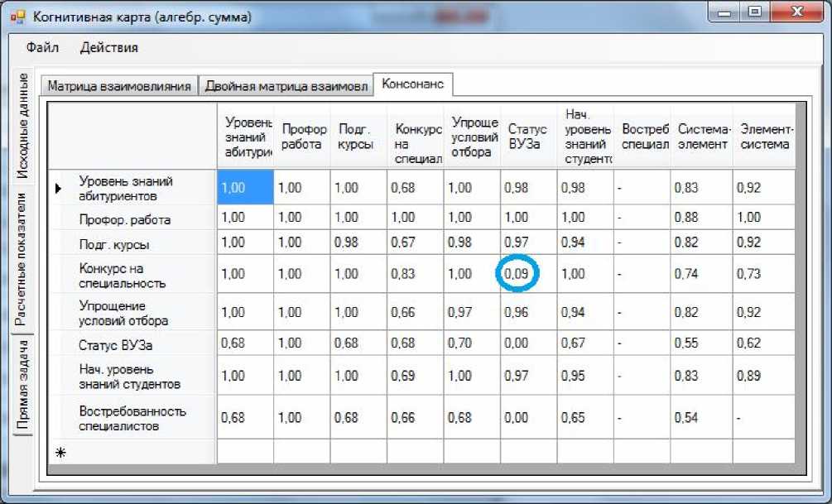Switch to Матрица взаимовлияния tab
832x504 pixels.
119,86
